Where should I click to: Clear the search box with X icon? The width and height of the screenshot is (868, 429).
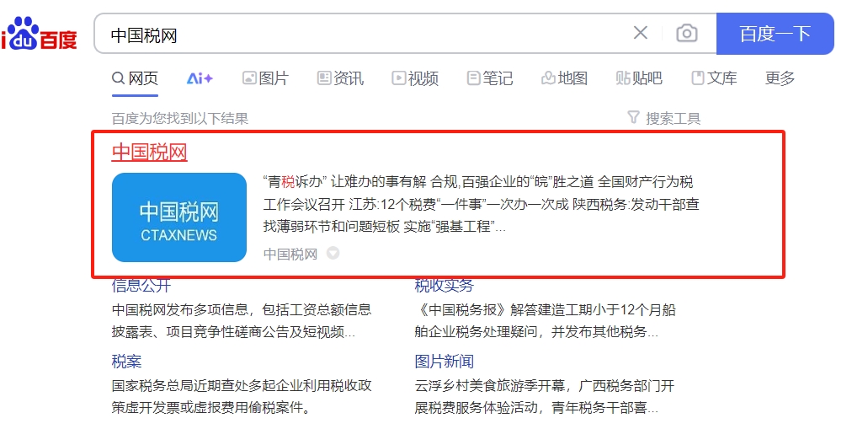tap(641, 33)
